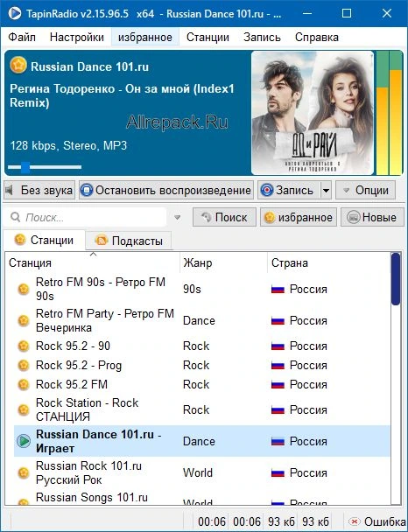This screenshot has height=532, width=408.
Task: Click the star icon for Rock 95.2 - 90
Action: (24, 346)
